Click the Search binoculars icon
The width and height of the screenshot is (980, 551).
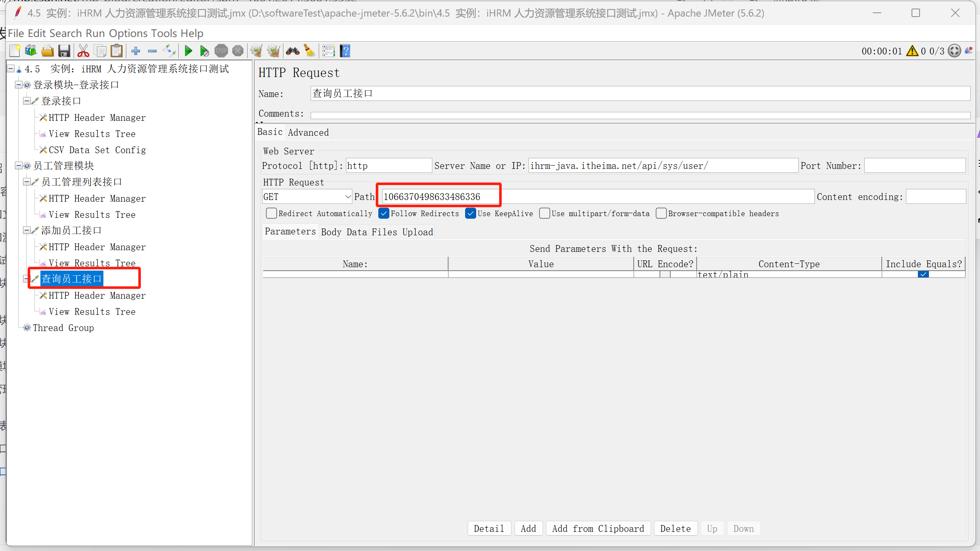pyautogui.click(x=292, y=51)
